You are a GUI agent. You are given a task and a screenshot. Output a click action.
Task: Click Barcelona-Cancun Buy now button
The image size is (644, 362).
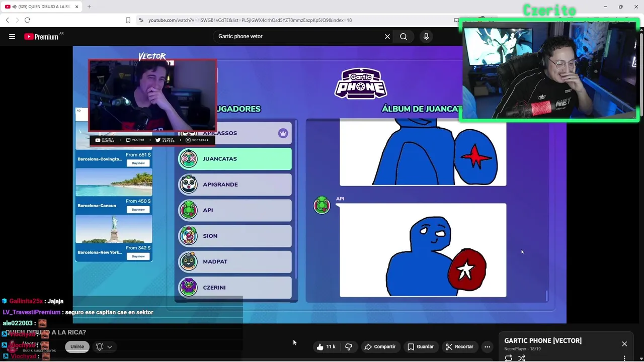pos(138,209)
